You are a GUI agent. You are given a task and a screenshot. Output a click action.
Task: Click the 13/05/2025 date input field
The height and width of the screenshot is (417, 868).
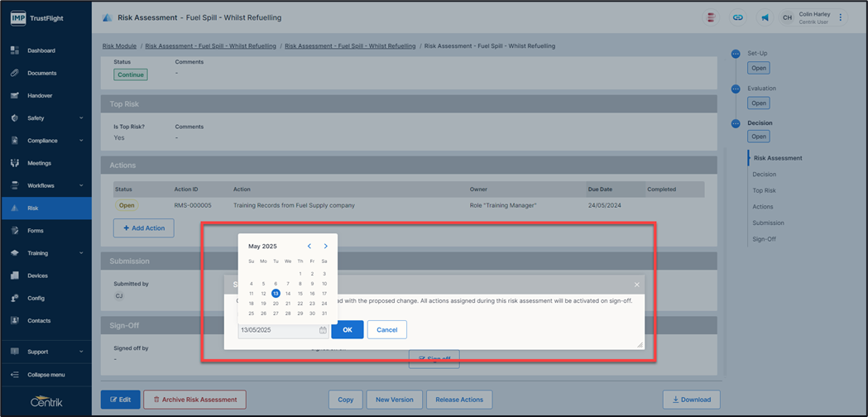(x=277, y=330)
